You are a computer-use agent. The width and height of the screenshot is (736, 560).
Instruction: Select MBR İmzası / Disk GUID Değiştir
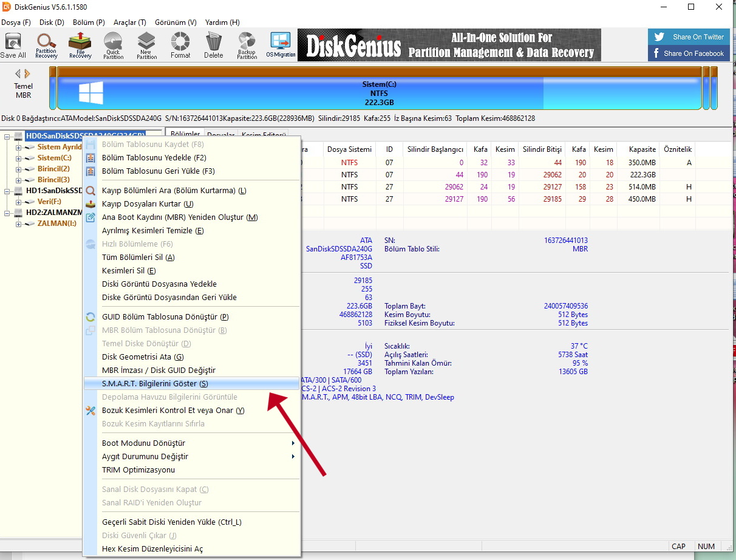[192, 370]
